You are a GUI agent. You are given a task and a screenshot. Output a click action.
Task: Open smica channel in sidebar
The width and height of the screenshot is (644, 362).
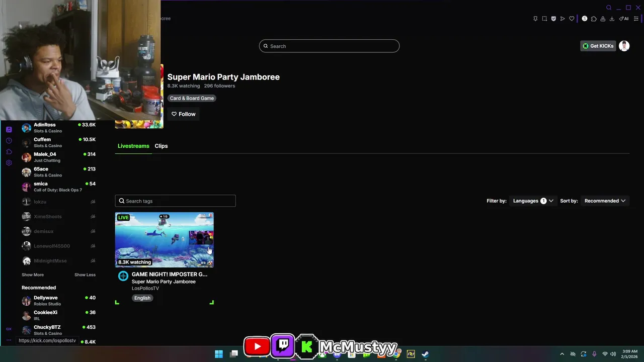click(58, 187)
